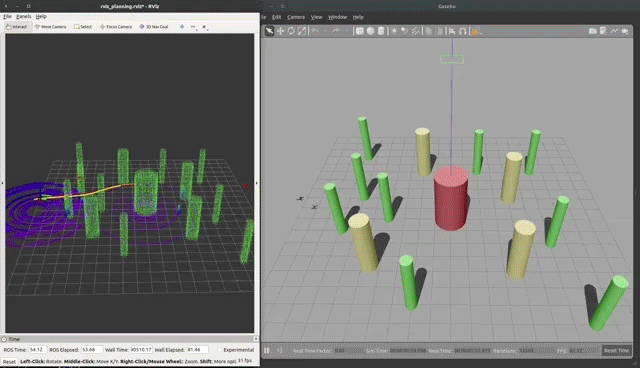Insert a sphere shape in Gazebo

[x=370, y=31]
